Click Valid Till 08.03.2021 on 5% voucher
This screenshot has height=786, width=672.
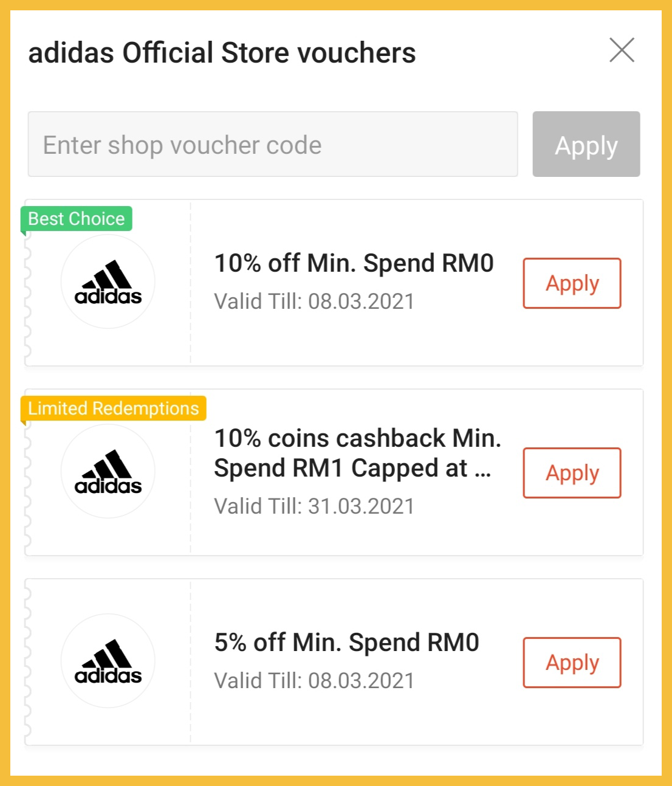point(314,681)
